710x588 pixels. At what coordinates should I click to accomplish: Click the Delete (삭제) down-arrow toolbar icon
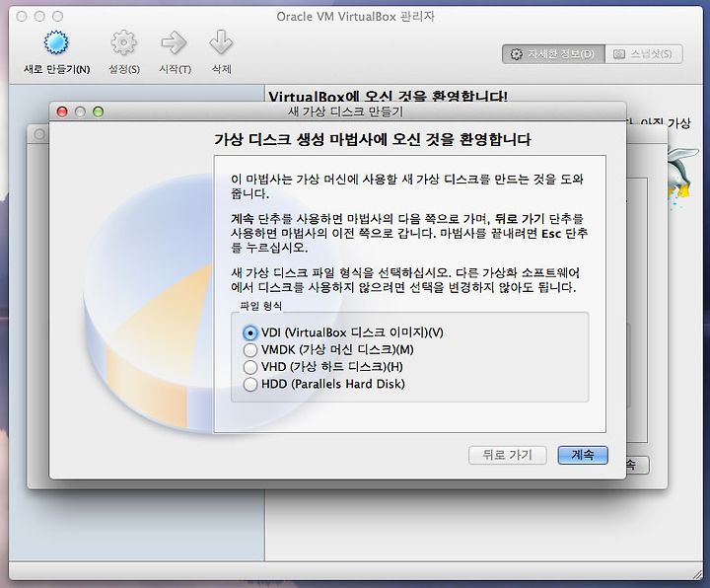222,43
